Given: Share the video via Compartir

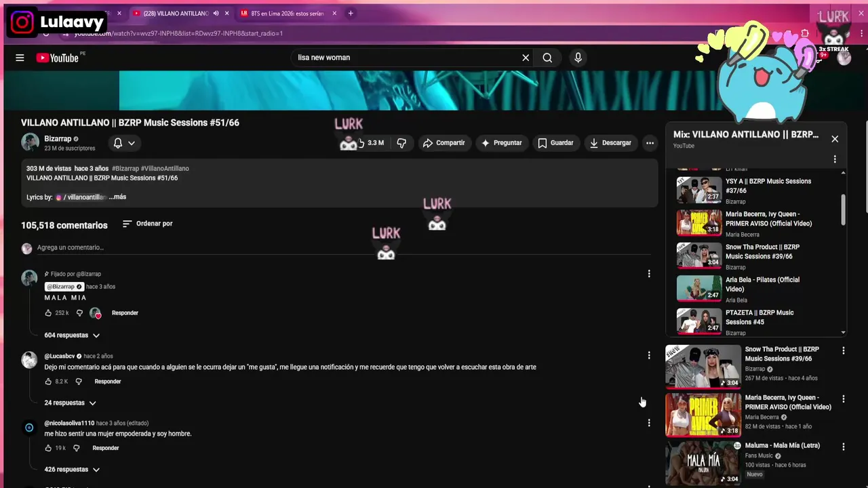Looking at the screenshot, I should tap(443, 143).
